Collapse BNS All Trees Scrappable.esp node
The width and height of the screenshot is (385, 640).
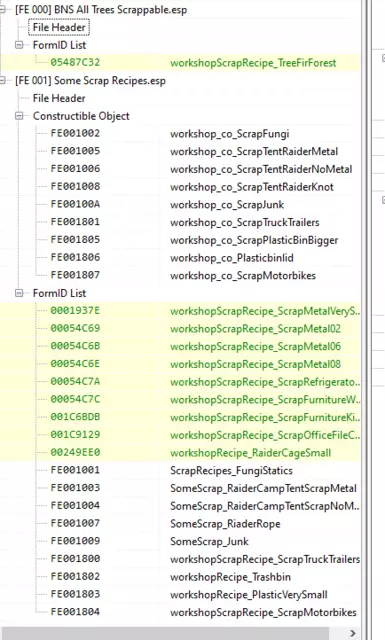pyautogui.click(x=2, y=10)
